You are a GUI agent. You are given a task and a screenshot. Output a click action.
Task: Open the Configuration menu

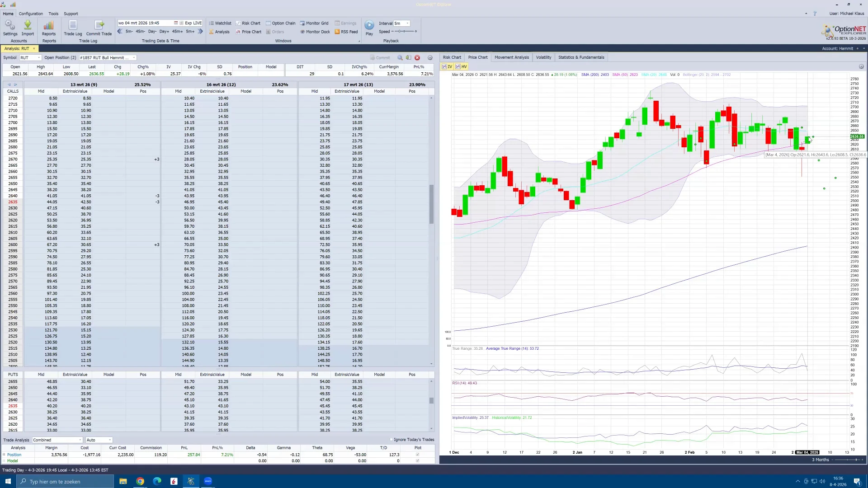click(x=31, y=14)
